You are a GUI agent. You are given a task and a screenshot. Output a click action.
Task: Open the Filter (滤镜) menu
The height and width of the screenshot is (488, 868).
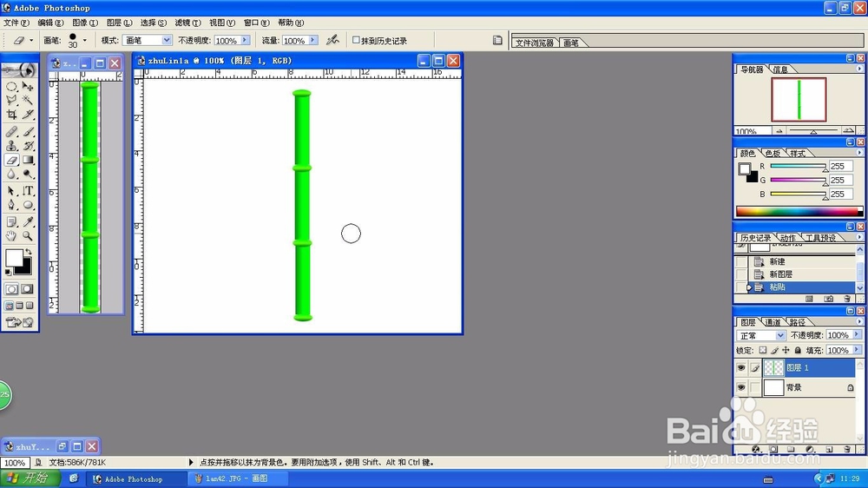click(x=187, y=23)
